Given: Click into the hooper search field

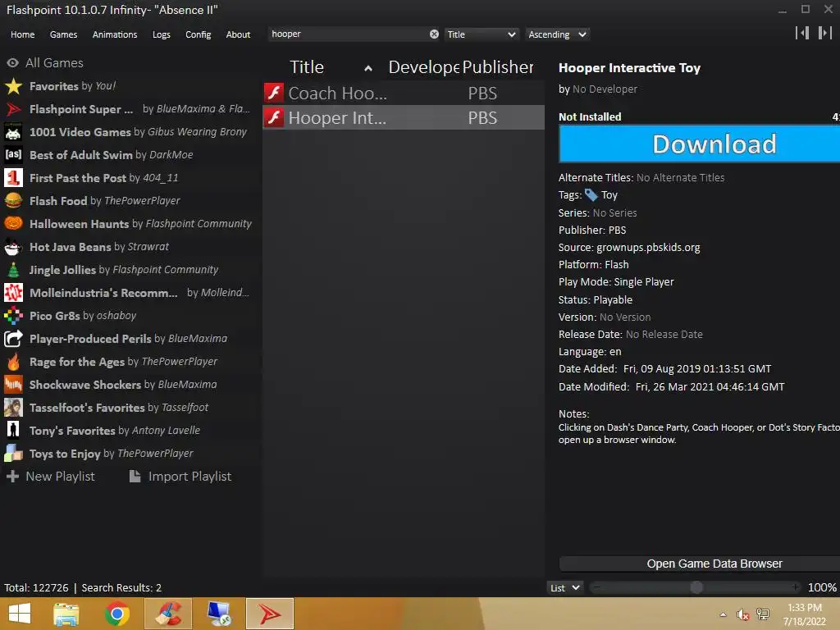Looking at the screenshot, I should (348, 34).
